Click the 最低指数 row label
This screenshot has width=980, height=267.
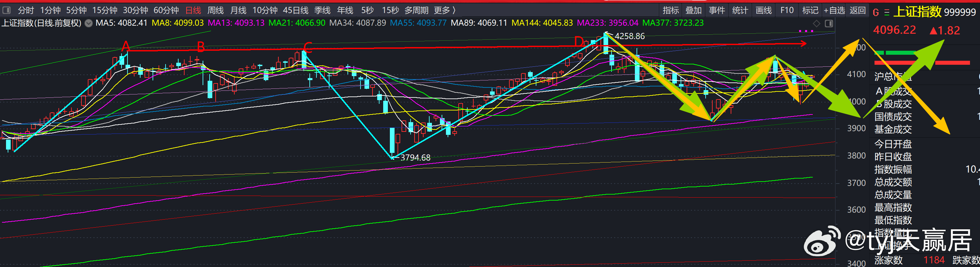(893, 220)
